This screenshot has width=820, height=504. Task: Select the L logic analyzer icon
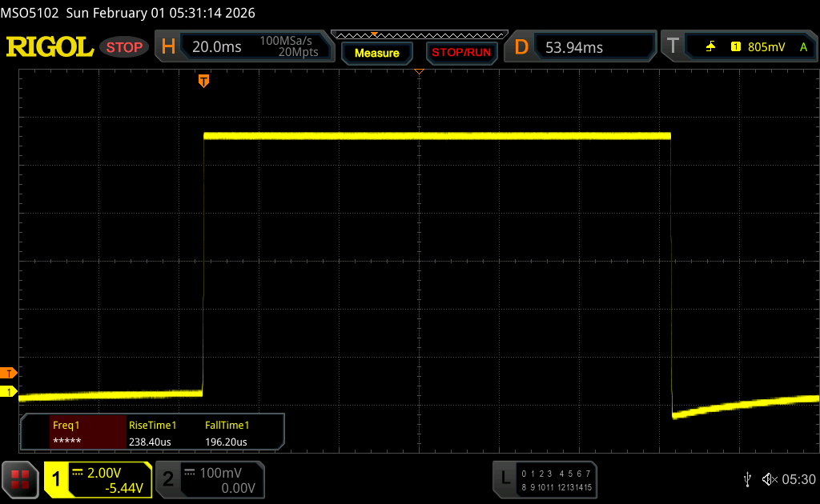[x=504, y=478]
